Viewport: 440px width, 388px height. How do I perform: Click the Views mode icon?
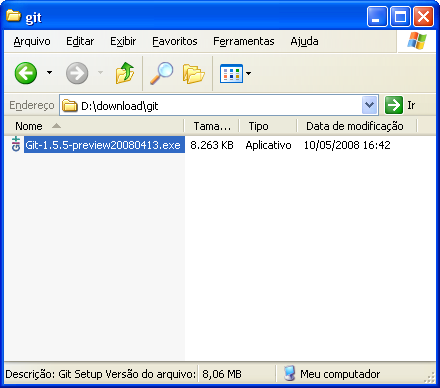[231, 73]
